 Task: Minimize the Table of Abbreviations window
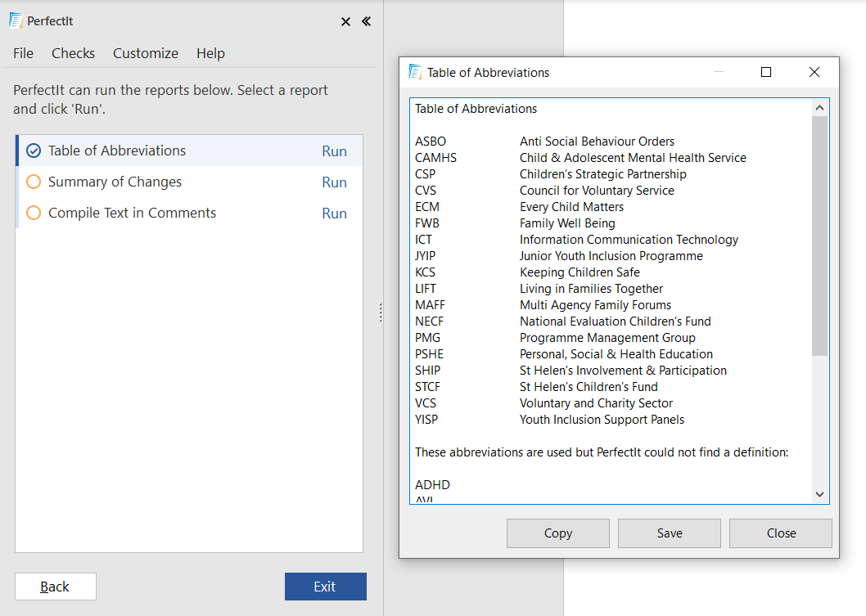tap(719, 72)
